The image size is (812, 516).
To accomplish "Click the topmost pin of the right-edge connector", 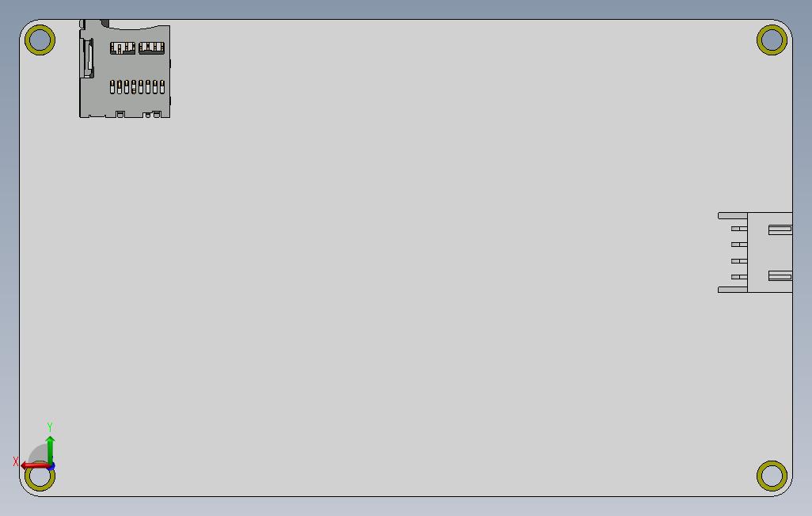I will coord(739,229).
